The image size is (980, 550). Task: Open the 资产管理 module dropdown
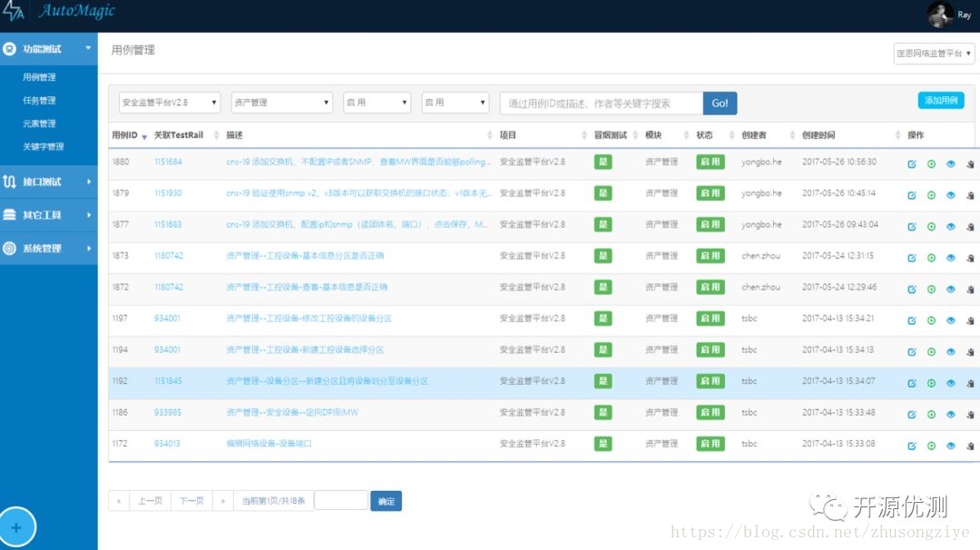coord(282,103)
